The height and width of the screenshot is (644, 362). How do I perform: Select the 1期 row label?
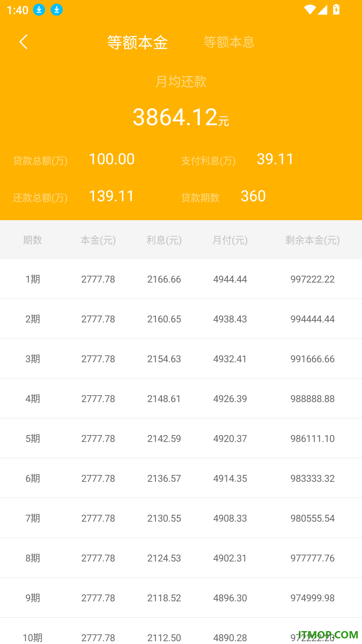point(33,279)
